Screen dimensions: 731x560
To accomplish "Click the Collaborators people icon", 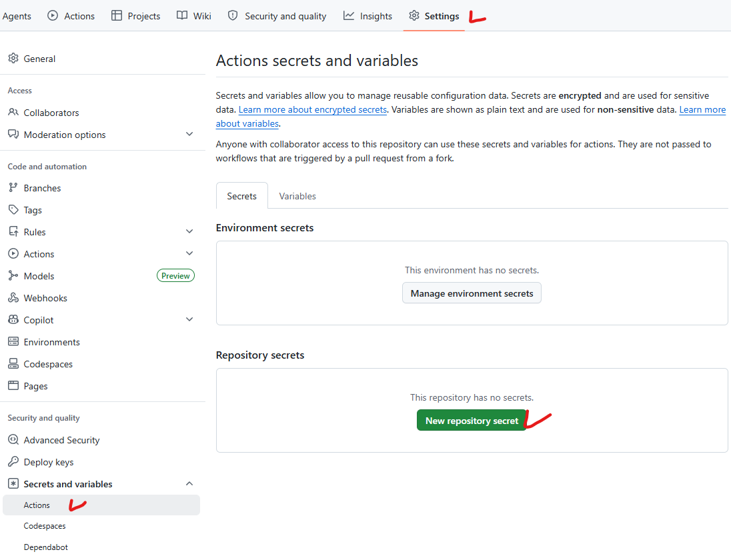I will click(13, 112).
